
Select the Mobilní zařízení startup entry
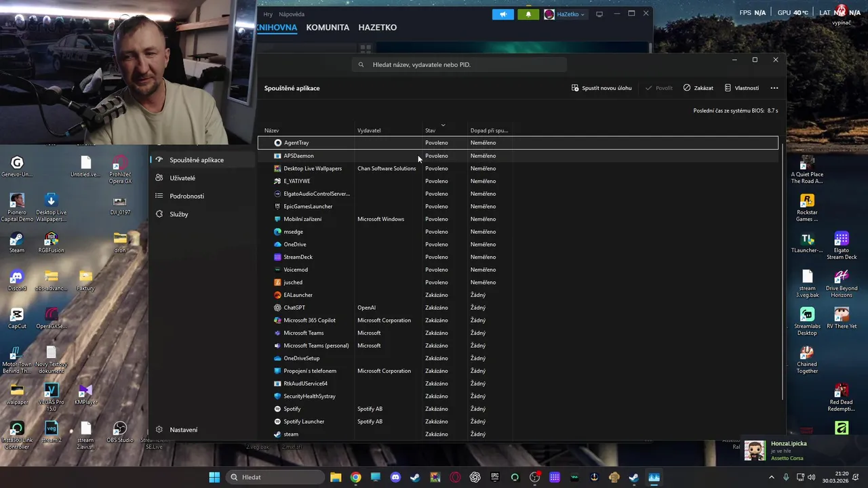(x=518, y=219)
